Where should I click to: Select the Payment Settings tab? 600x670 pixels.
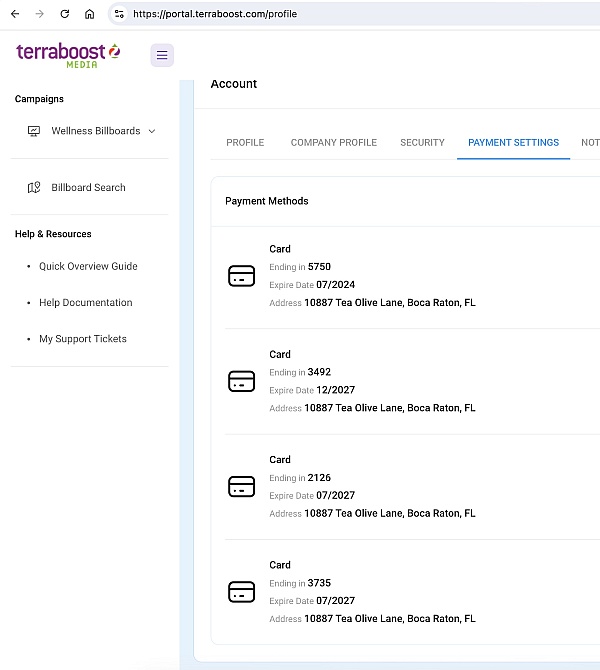point(513,143)
